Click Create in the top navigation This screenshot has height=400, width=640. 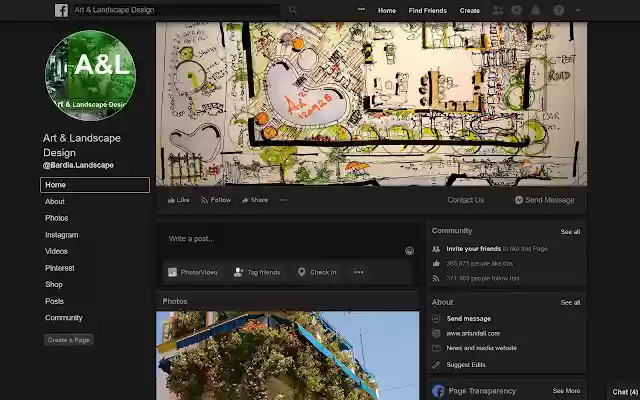[x=469, y=11]
